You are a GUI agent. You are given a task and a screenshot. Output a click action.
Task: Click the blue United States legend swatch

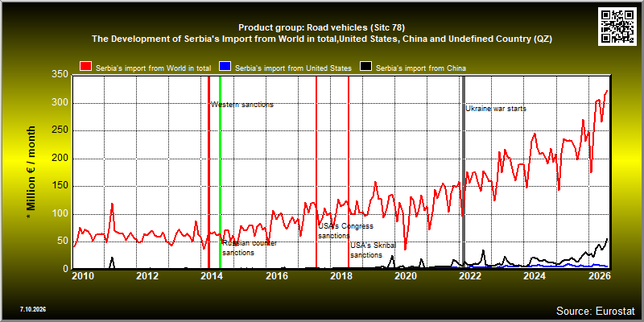coord(225,67)
